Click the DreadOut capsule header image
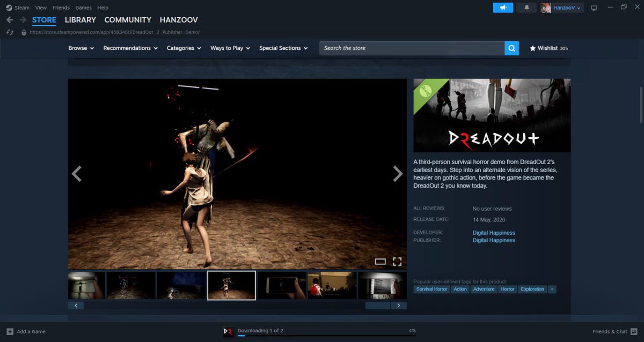This screenshot has width=644, height=342. (492, 115)
